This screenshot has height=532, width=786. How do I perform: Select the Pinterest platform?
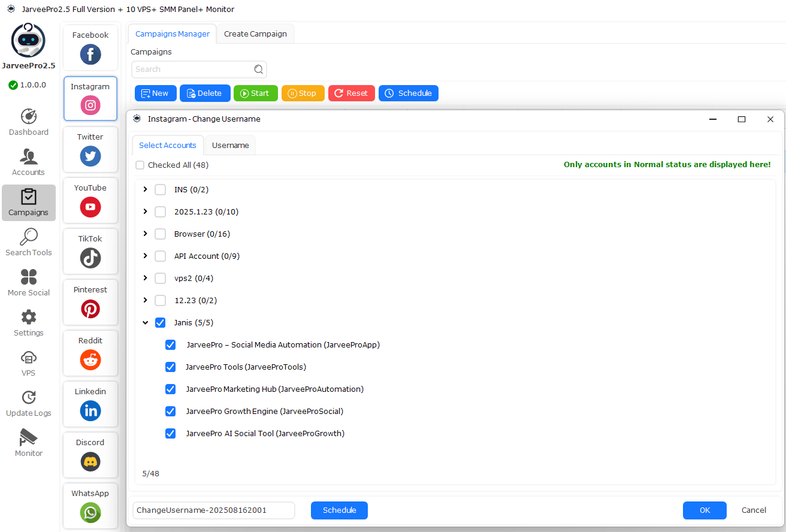coord(90,303)
